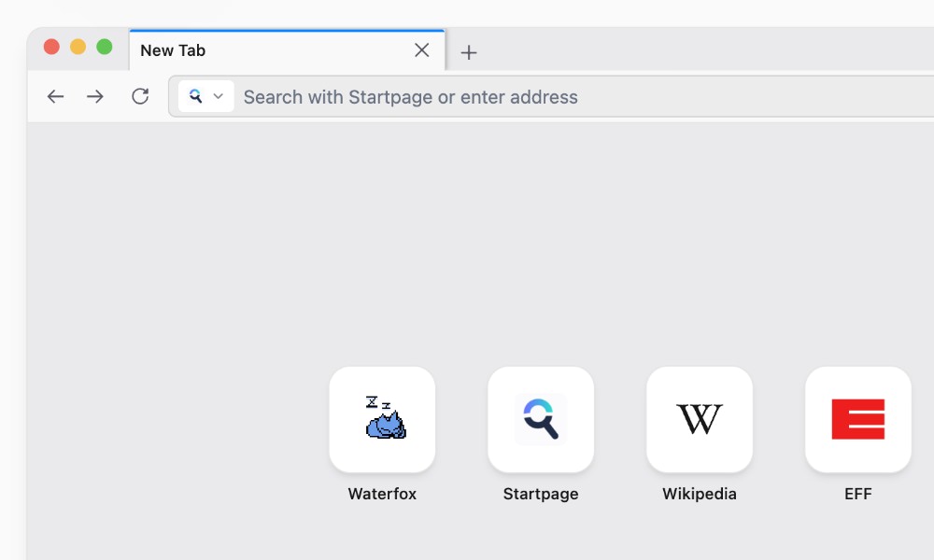Click the forward navigation arrow

pyautogui.click(x=95, y=96)
